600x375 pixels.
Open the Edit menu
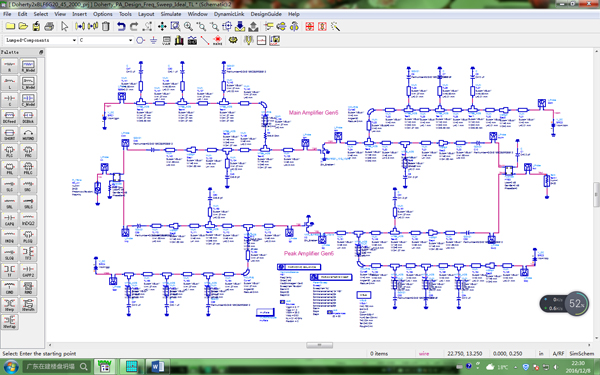[22, 14]
